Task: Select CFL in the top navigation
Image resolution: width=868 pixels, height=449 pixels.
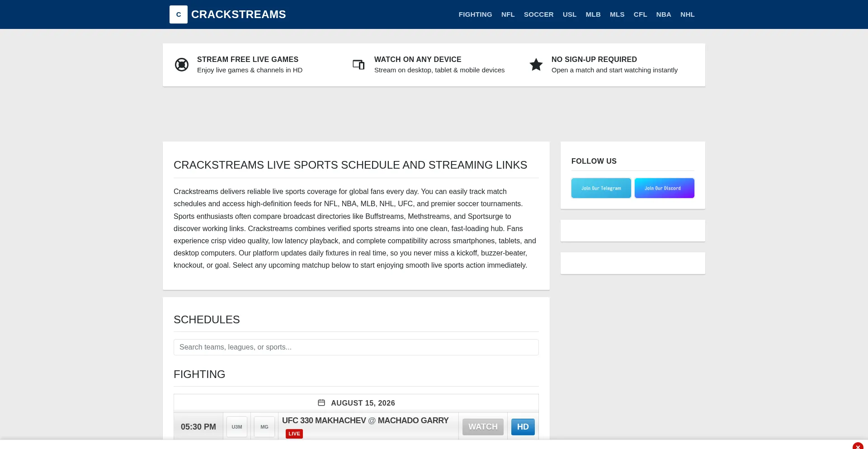Action: (x=640, y=14)
